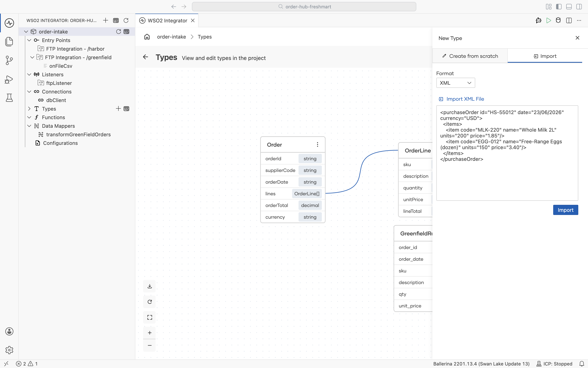Click the back arrow beside Types heading
Screen dimensions: 588x368
click(x=146, y=57)
